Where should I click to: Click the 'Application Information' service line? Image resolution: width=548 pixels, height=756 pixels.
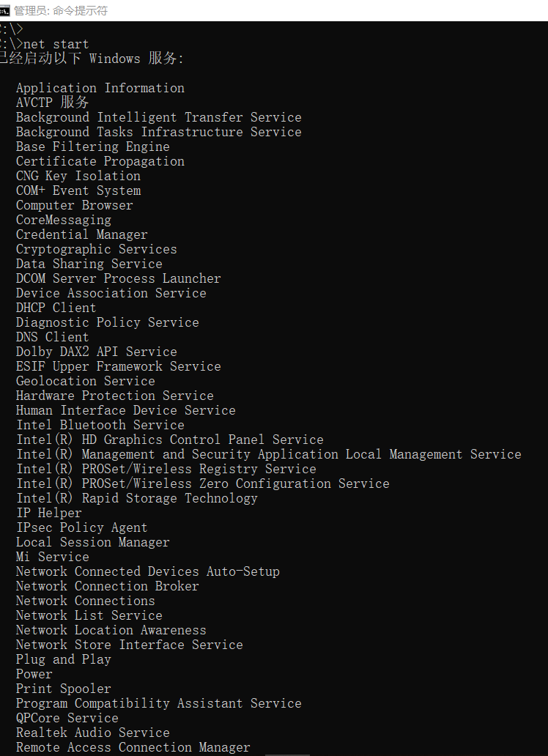click(100, 88)
